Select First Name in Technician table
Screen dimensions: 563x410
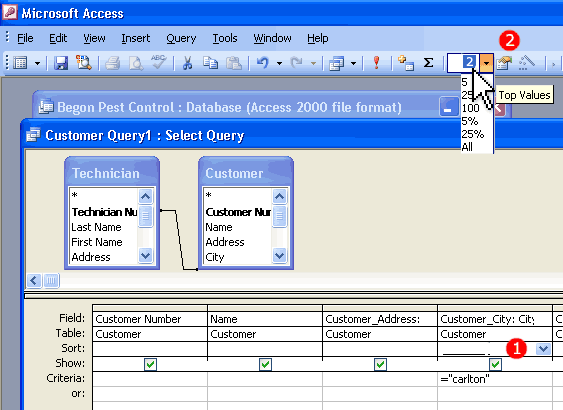pyautogui.click(x=97, y=242)
